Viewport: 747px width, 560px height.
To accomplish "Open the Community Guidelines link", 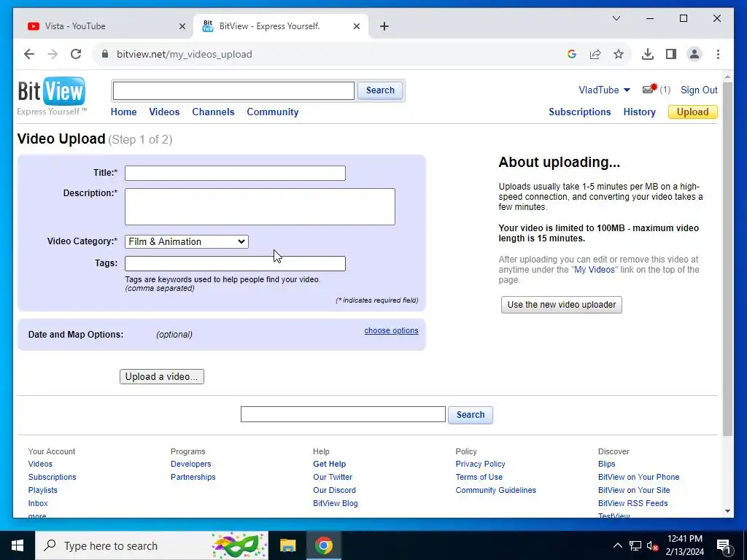I will click(495, 490).
